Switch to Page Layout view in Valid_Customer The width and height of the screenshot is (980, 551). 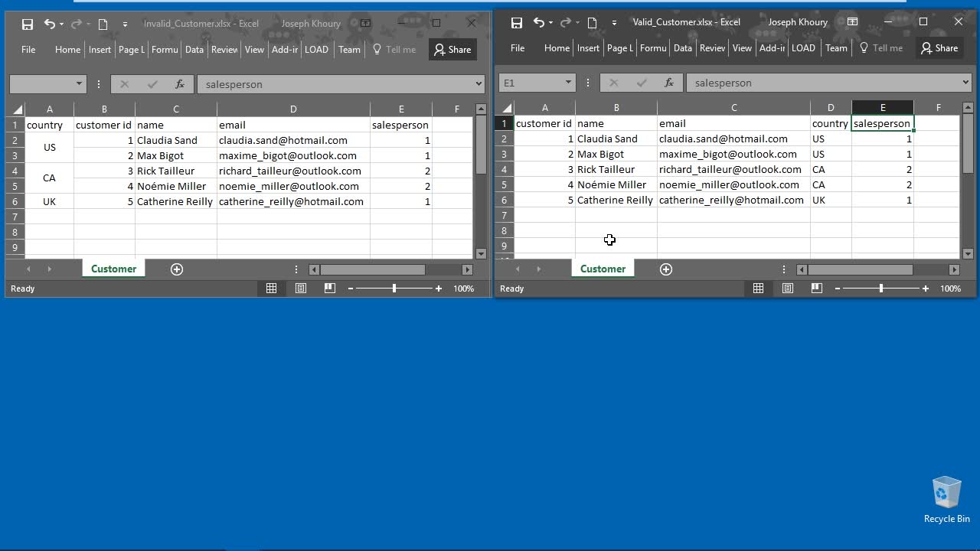787,289
